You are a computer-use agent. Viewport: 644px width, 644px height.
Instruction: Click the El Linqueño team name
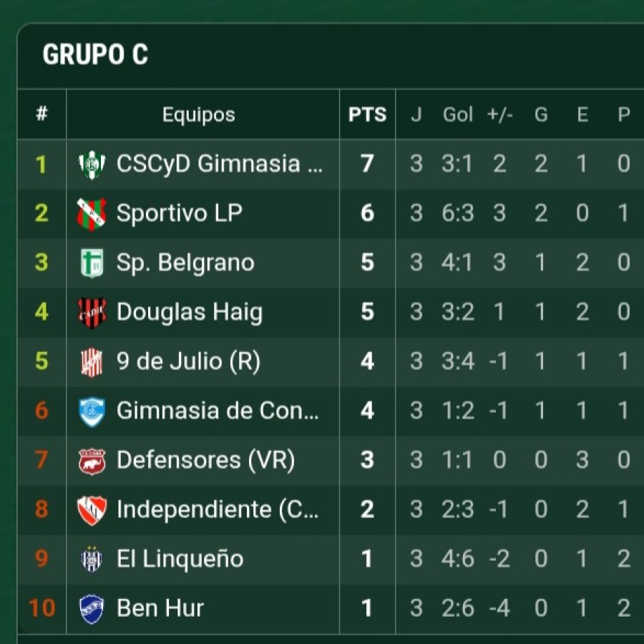click(x=180, y=559)
